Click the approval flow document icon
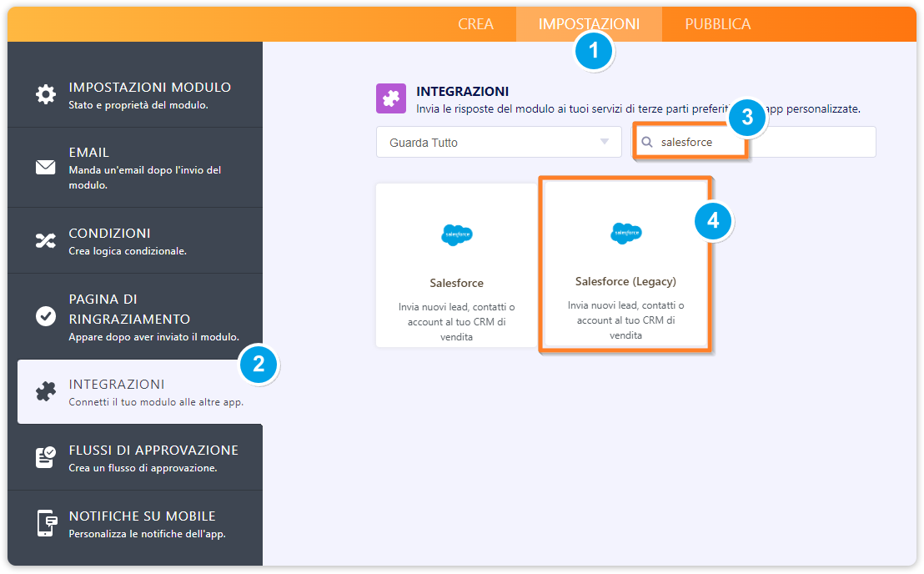 pos(45,457)
